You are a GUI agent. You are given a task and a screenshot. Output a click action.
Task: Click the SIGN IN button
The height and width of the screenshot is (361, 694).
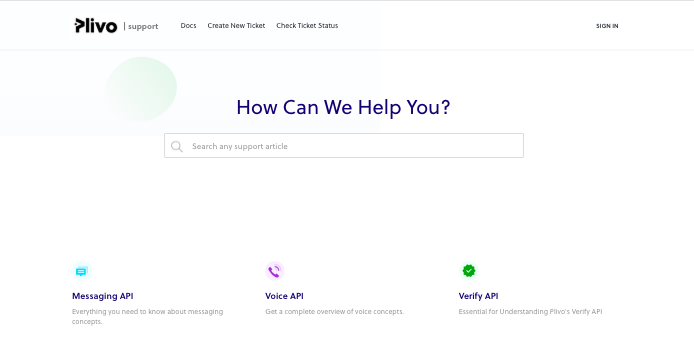(x=607, y=26)
